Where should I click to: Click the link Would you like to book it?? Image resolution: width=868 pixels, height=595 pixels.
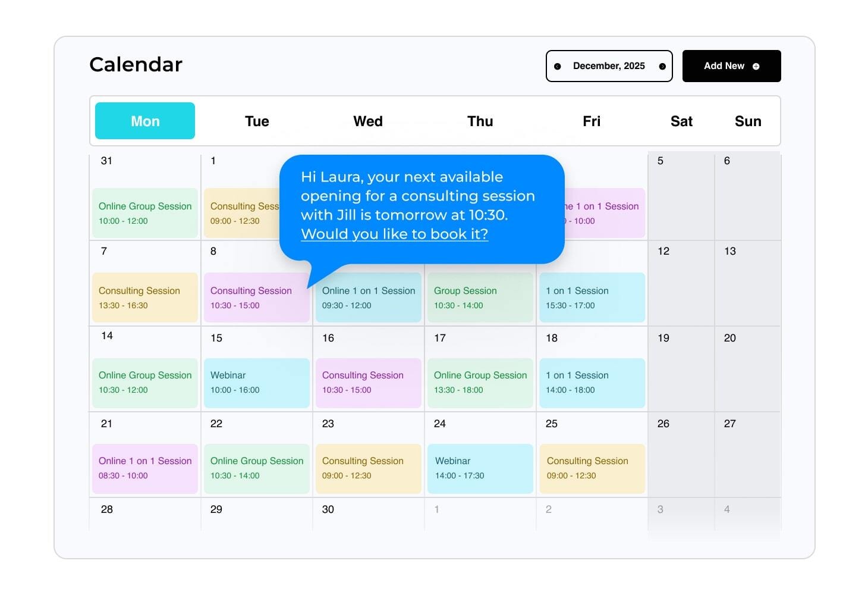[x=394, y=234]
